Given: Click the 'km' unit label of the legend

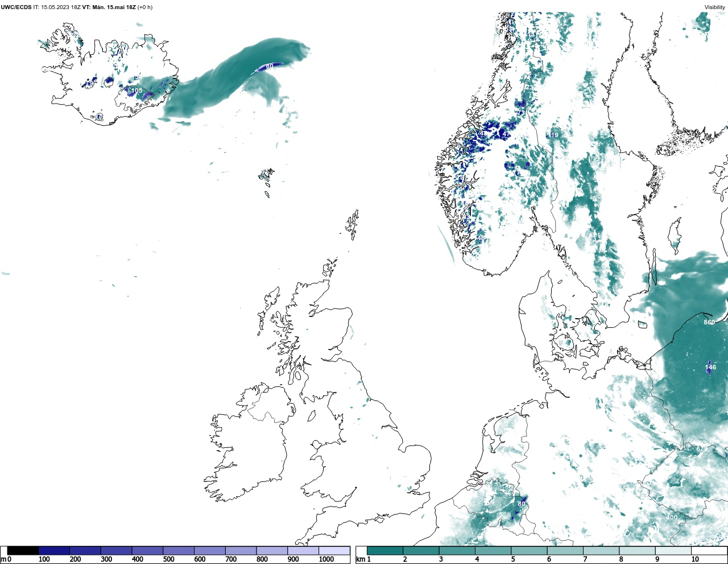Looking at the screenshot, I should point(360,559).
